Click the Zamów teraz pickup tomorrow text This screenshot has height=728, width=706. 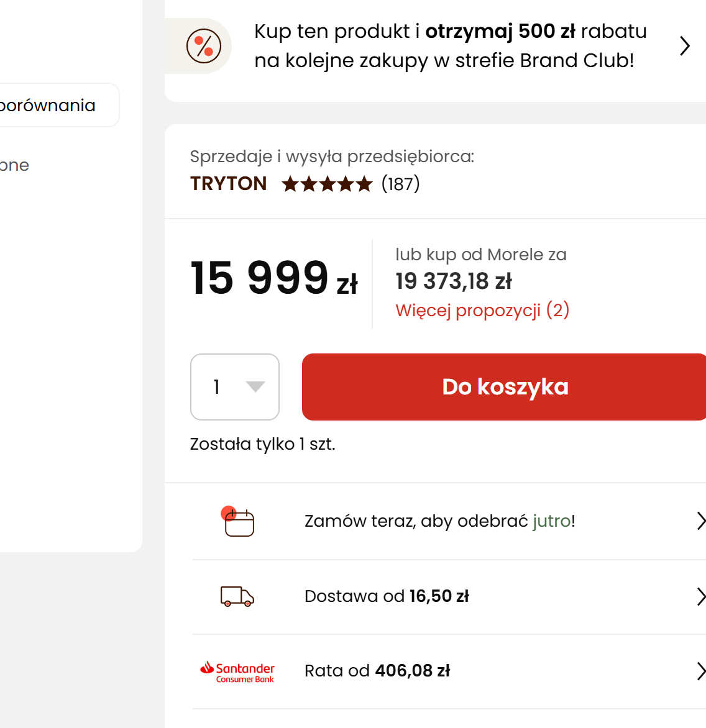pyautogui.click(x=439, y=521)
